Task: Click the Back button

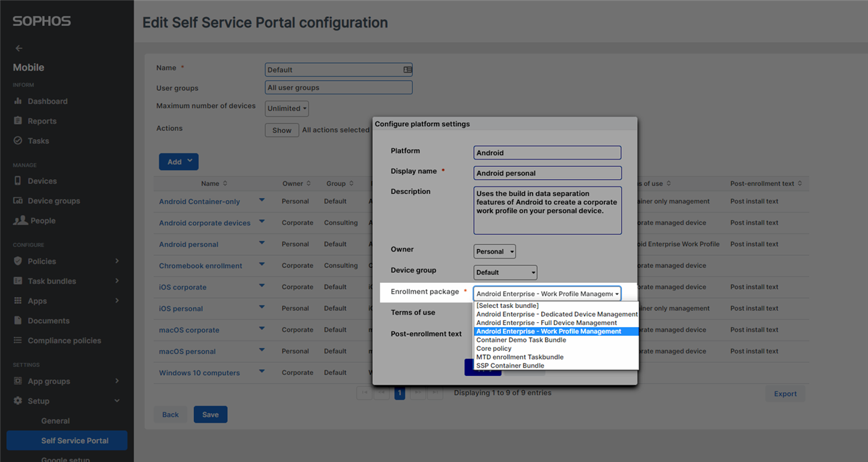Action: coord(170,415)
